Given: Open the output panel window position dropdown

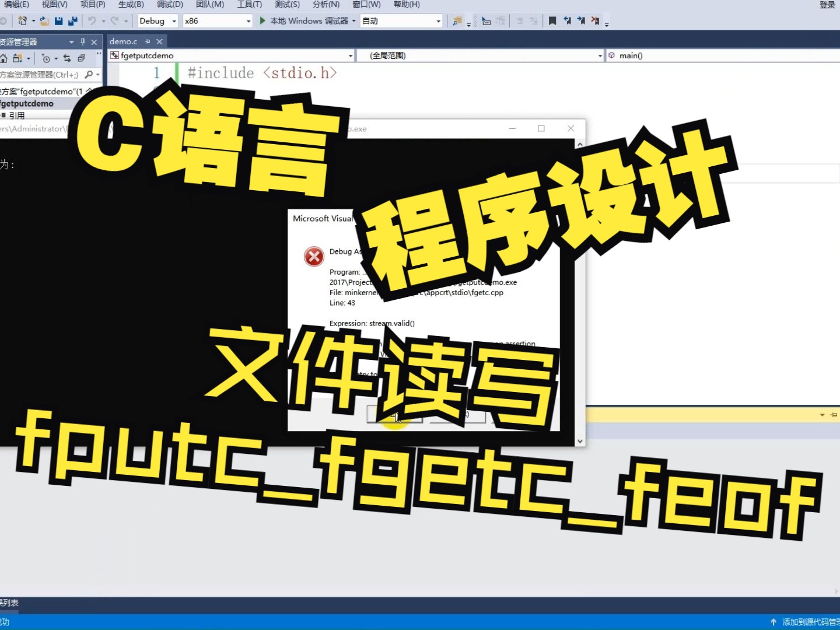Looking at the screenshot, I should (822, 415).
